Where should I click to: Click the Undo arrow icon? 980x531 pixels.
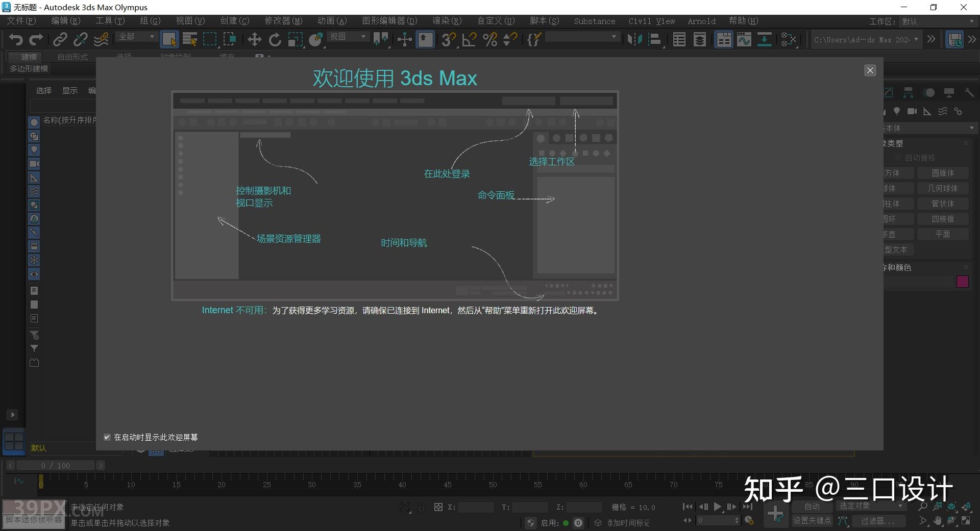(15, 39)
